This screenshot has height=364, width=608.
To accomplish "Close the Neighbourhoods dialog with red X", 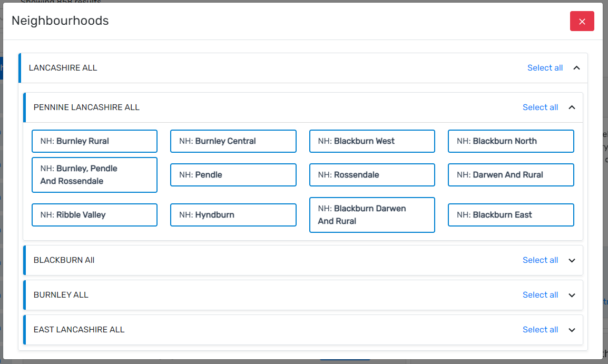I will [582, 21].
